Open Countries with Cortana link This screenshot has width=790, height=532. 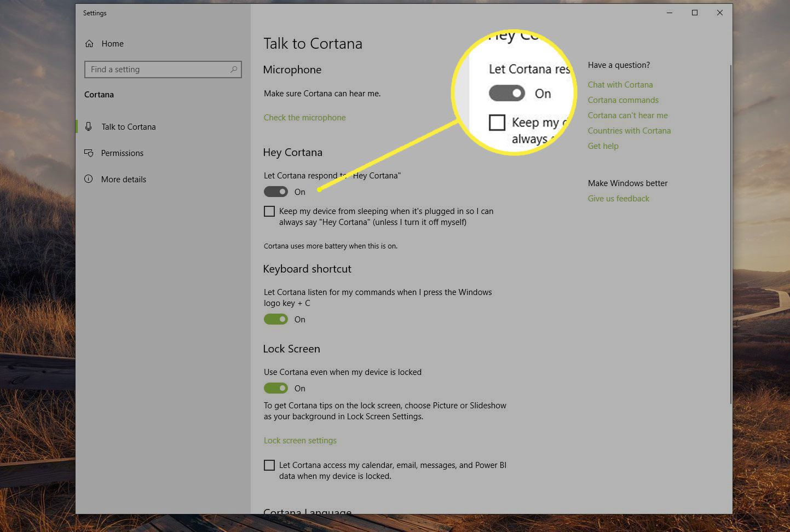629,131
